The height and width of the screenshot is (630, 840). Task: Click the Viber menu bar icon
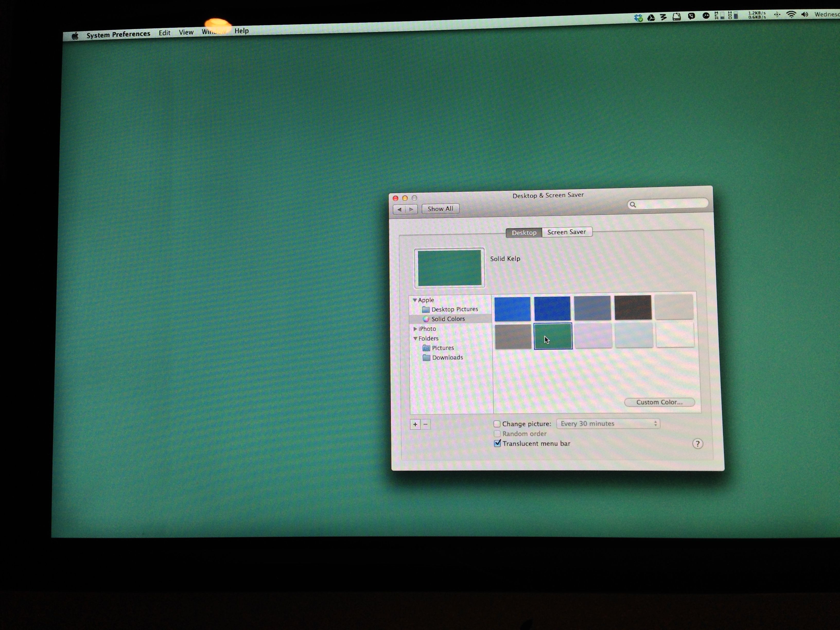coord(691,16)
